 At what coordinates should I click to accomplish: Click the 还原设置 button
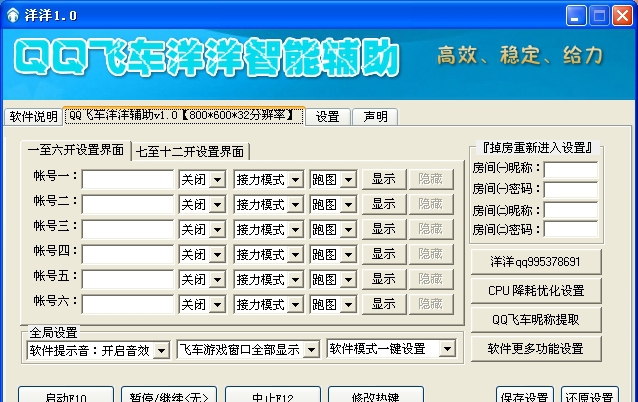tap(590, 395)
